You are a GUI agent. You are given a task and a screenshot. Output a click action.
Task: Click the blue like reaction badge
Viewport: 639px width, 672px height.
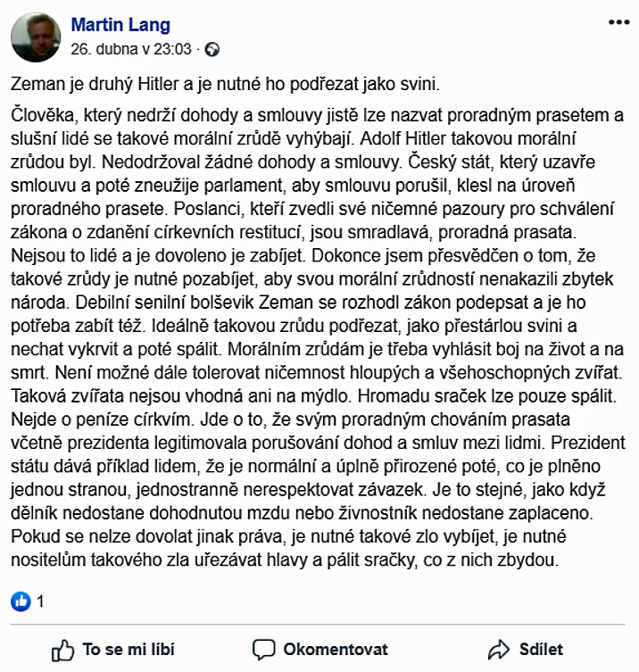tap(21, 601)
